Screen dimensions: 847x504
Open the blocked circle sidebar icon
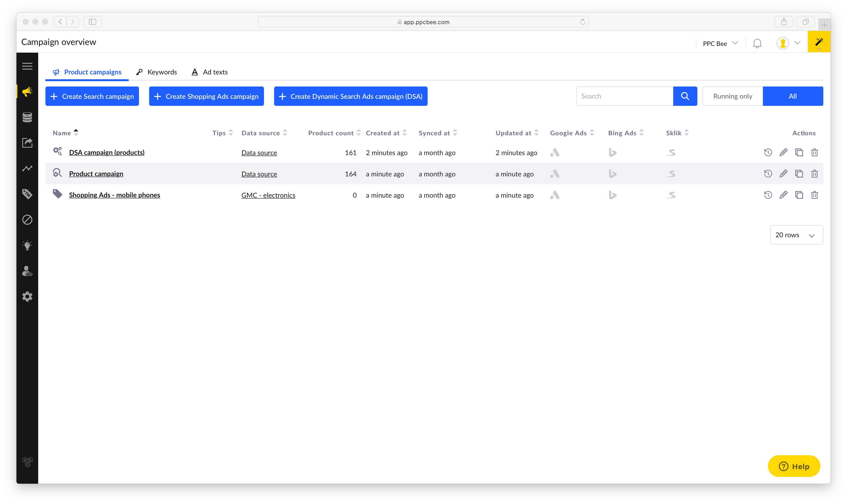click(x=27, y=220)
